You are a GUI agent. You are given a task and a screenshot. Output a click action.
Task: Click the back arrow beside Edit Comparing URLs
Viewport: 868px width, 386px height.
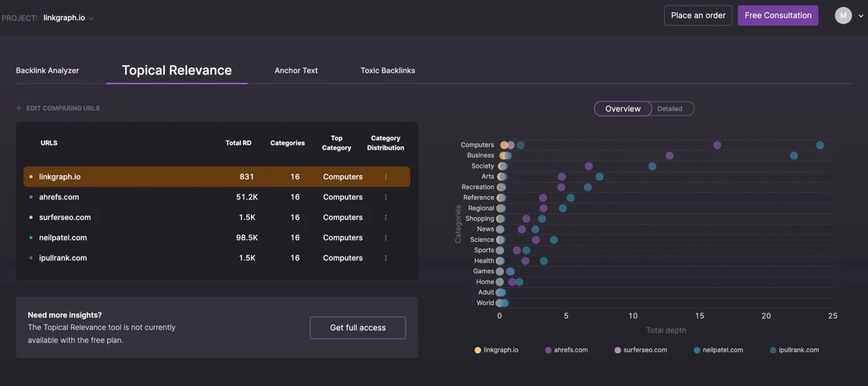(x=19, y=108)
